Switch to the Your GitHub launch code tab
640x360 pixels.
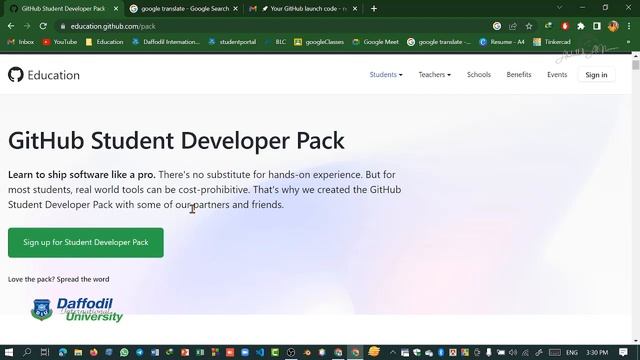pos(304,9)
